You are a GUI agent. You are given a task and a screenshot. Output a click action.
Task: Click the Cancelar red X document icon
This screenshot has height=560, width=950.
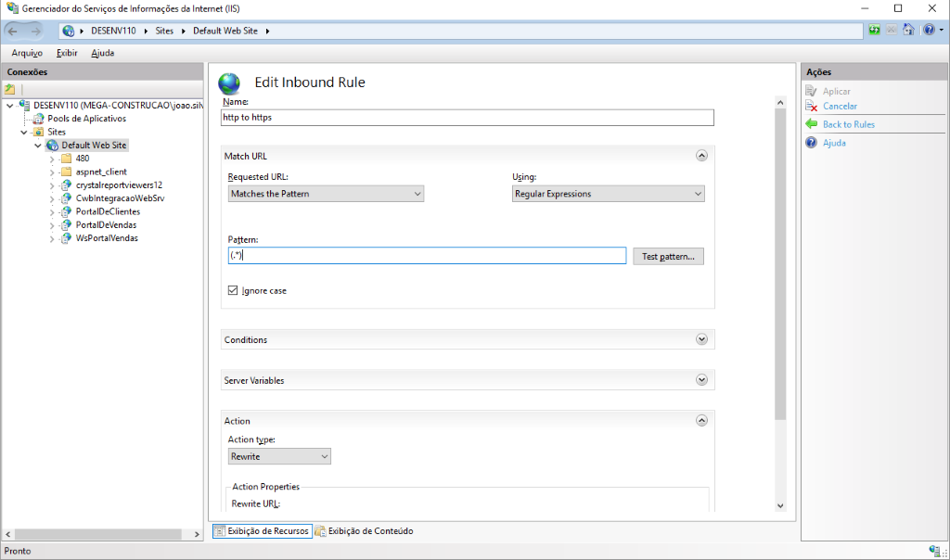point(812,107)
